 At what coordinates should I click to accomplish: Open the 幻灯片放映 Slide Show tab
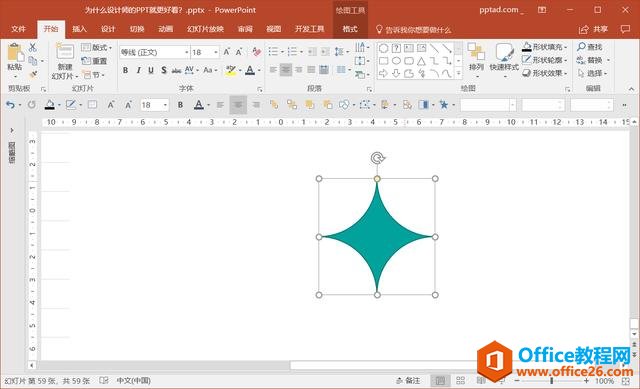point(205,29)
